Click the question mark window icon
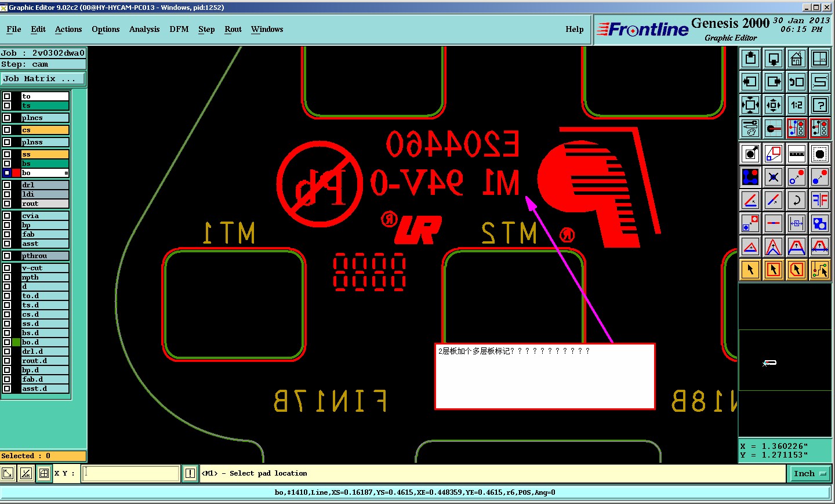 point(820,105)
